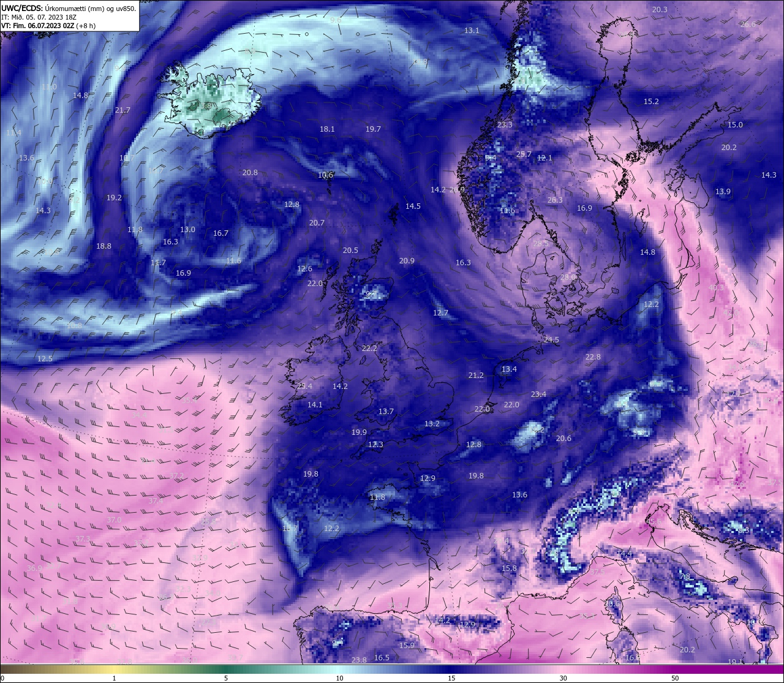Click the map value 14.5
The image size is (784, 683).
[413, 206]
